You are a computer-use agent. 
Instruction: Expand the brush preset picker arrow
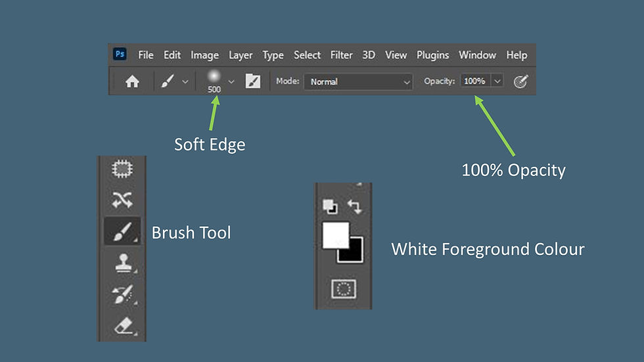tap(231, 81)
